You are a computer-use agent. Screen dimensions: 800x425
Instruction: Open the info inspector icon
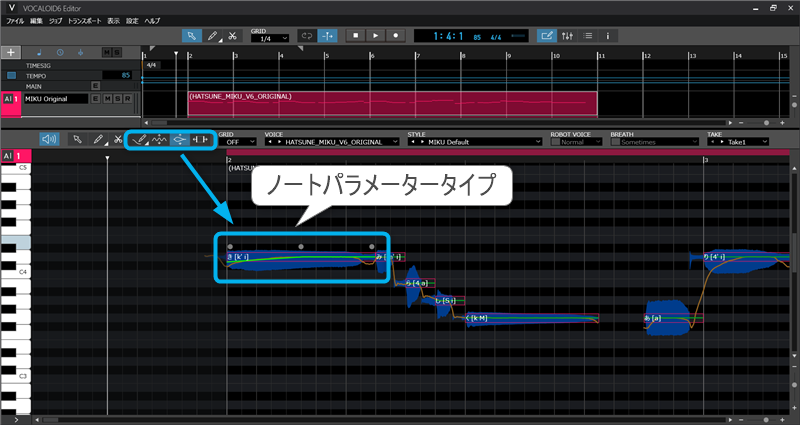608,36
